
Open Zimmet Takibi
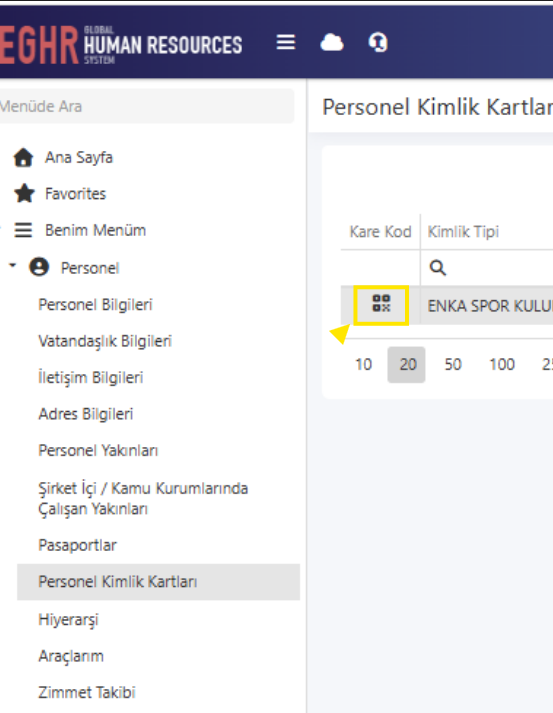click(87, 692)
